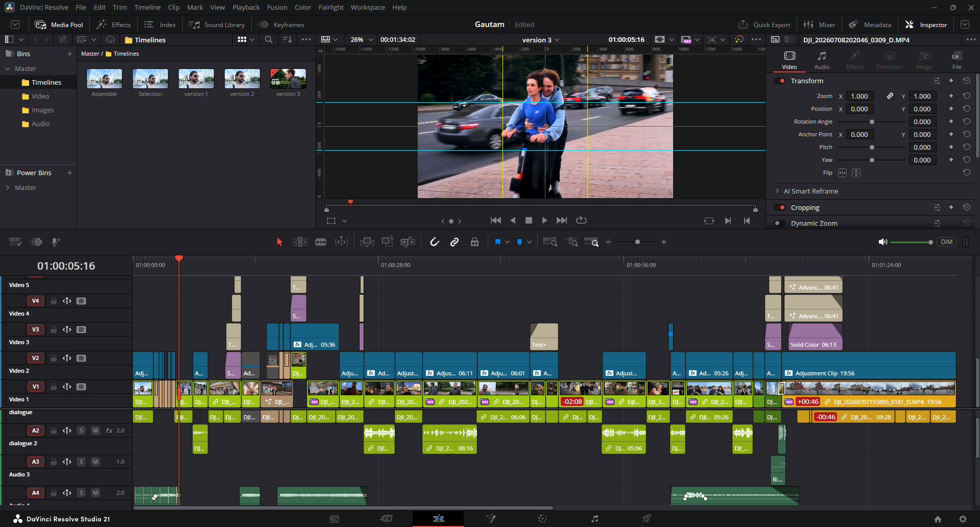Choose the Selection Mode arrow tool
The height and width of the screenshot is (527, 980).
(279, 242)
